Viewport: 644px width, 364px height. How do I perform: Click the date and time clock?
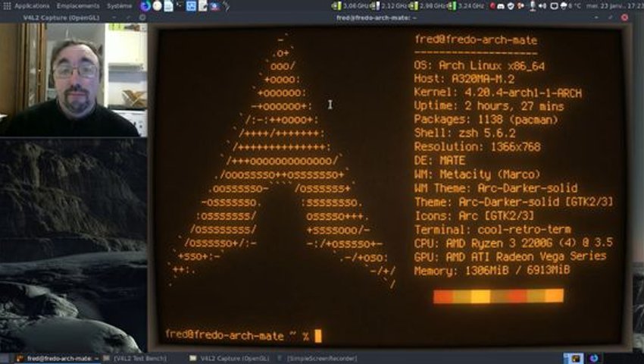[x=615, y=6]
